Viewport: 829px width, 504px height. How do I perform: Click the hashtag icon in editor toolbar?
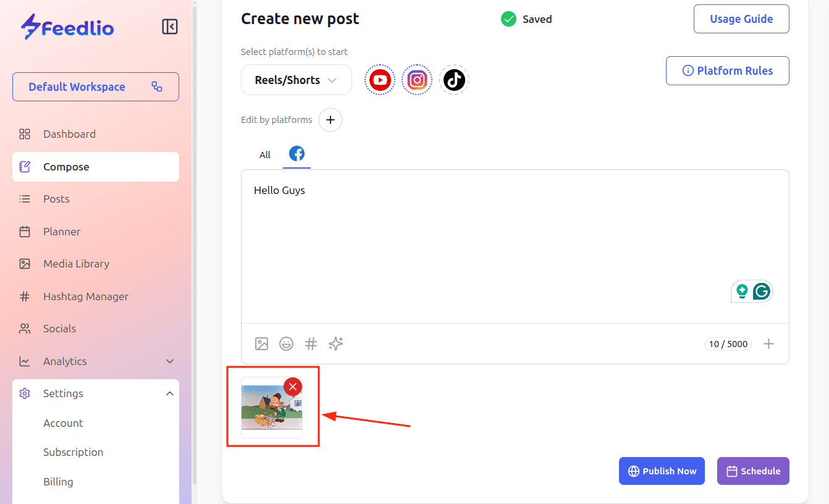(311, 344)
